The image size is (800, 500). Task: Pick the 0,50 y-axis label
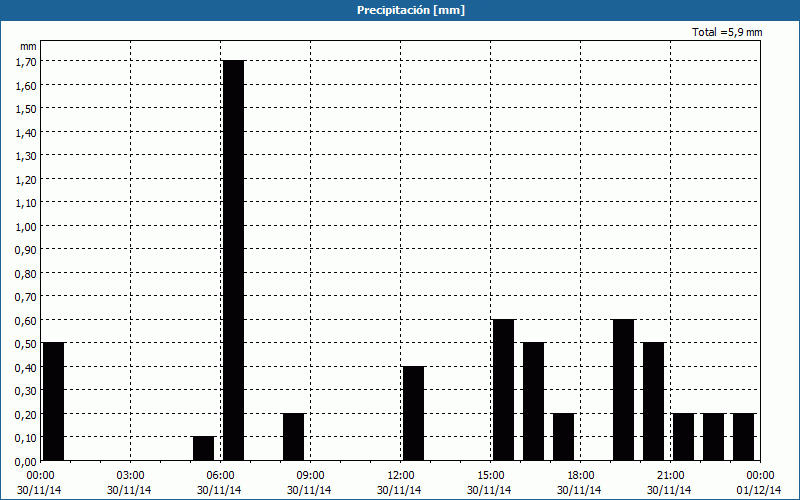pos(27,344)
